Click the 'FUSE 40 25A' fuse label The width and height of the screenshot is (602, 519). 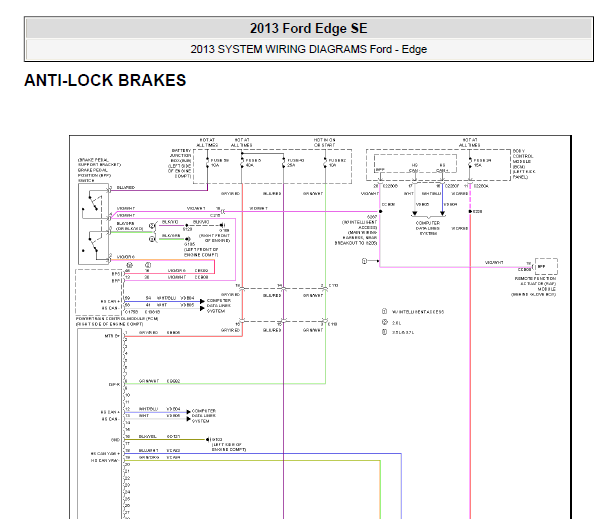click(x=295, y=163)
